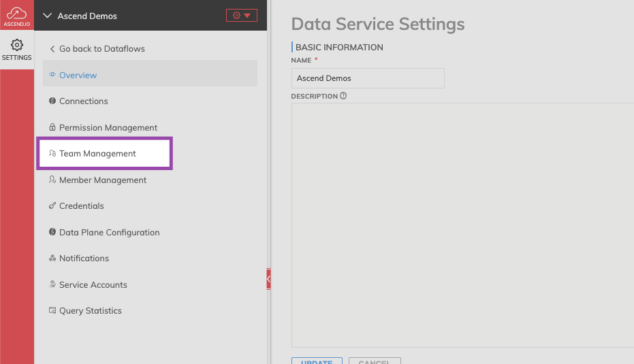Screen dimensions: 634x364
Task: Open Query Statistics
Action: click(x=90, y=311)
